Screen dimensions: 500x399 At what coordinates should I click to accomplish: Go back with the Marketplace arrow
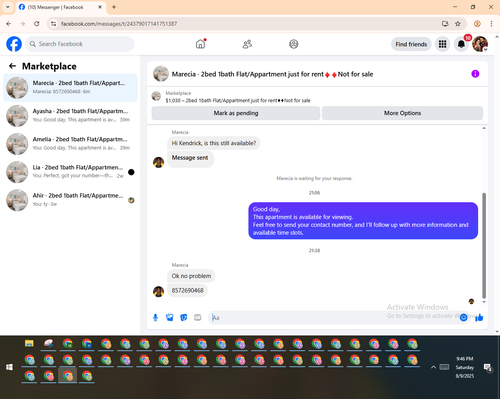pyautogui.click(x=12, y=66)
